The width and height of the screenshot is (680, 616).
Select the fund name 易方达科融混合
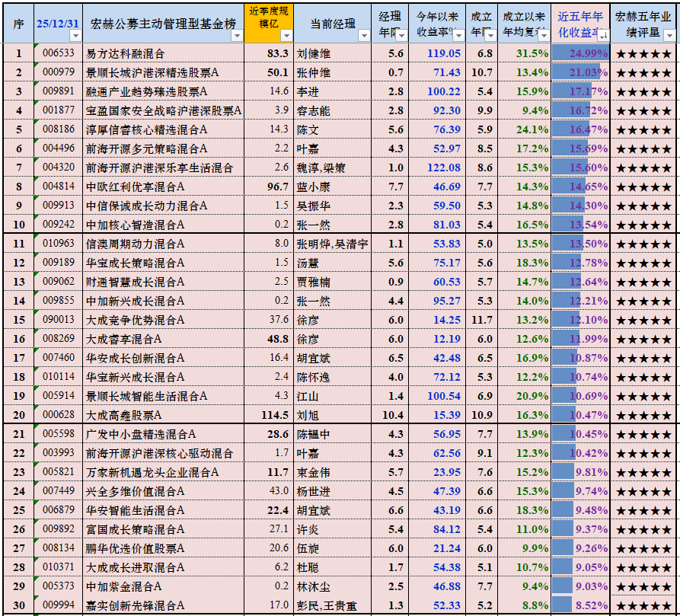point(126,54)
